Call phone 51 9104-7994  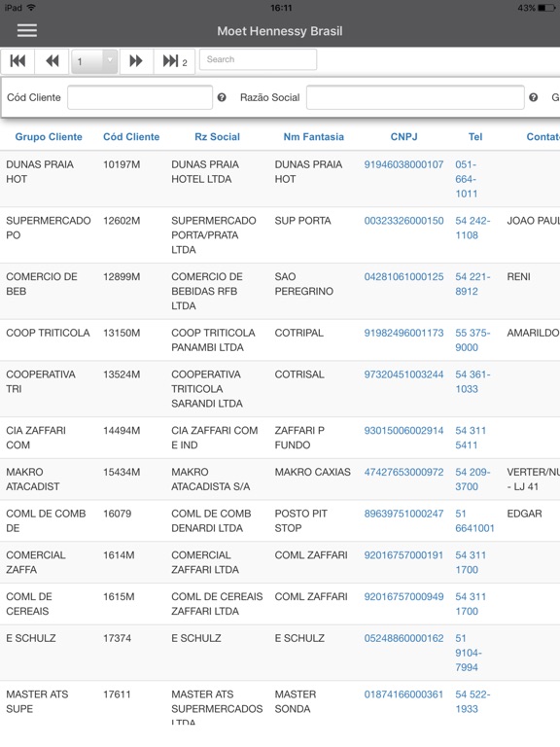pyautogui.click(x=469, y=653)
